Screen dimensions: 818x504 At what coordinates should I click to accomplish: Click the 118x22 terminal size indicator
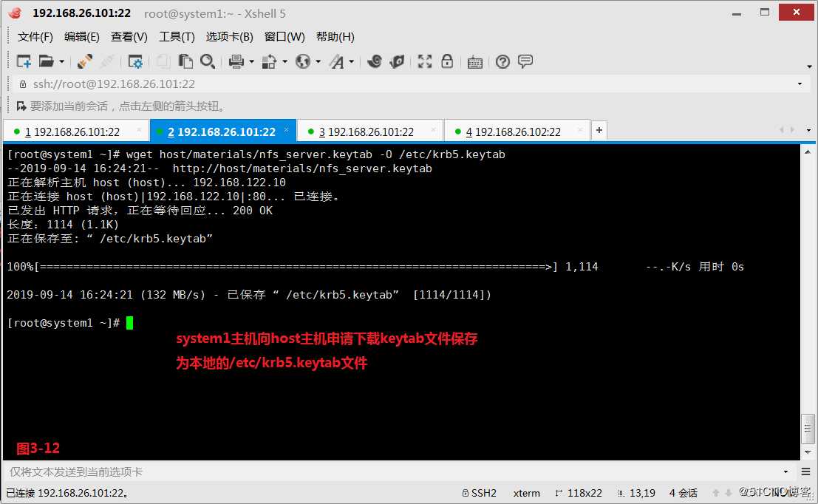pyautogui.click(x=579, y=493)
